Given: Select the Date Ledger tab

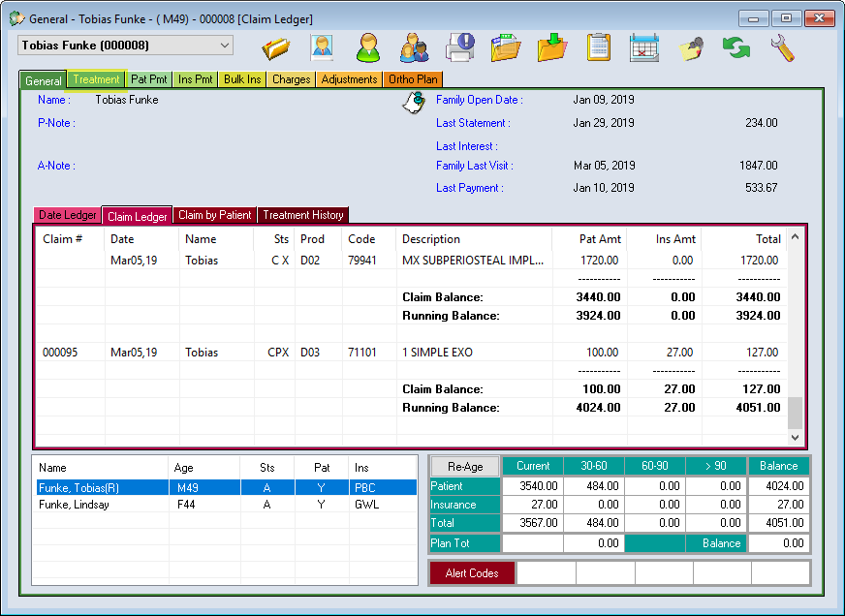Looking at the screenshot, I should [x=68, y=215].
